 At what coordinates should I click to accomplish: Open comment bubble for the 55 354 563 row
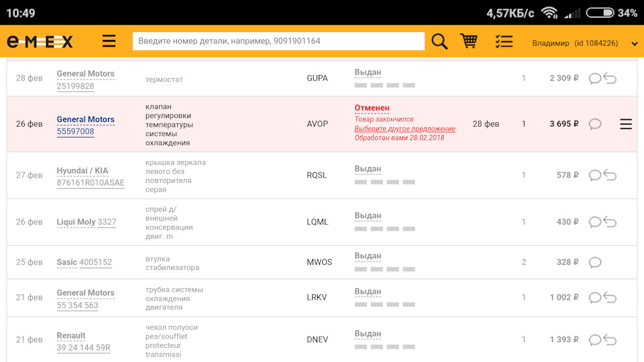(595, 298)
